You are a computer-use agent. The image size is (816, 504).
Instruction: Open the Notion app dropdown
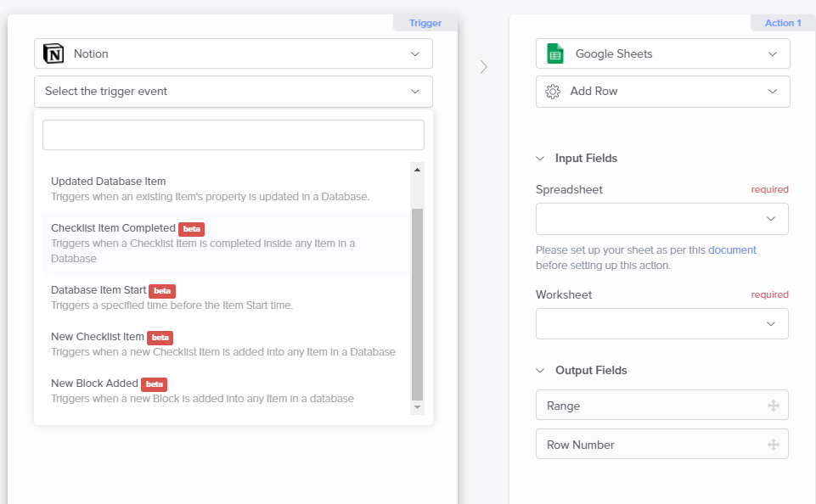234,53
